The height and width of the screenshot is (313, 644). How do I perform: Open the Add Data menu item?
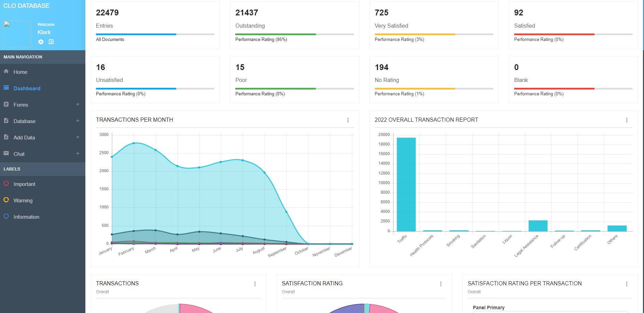pos(43,138)
